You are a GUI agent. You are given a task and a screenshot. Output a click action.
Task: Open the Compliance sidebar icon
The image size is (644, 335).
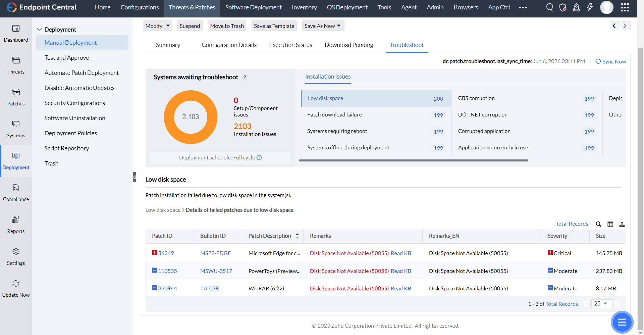click(x=16, y=192)
